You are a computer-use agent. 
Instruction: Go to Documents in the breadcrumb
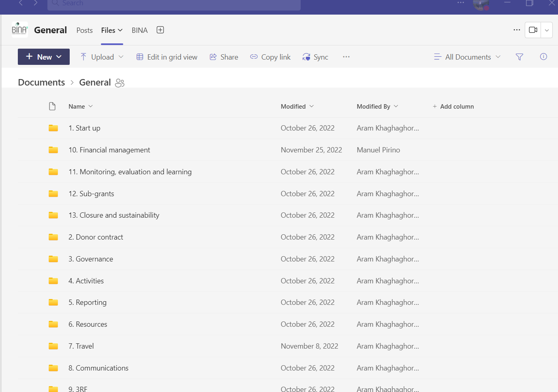41,83
